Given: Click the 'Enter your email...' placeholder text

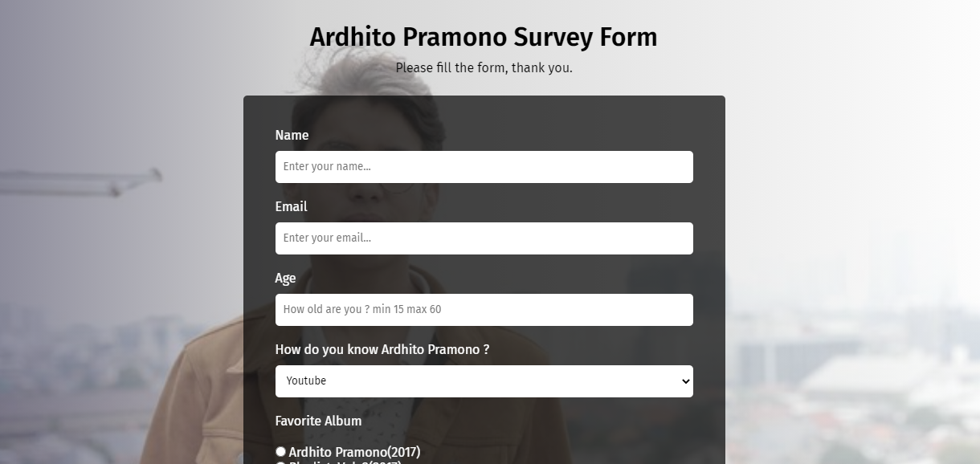Looking at the screenshot, I should [327, 238].
